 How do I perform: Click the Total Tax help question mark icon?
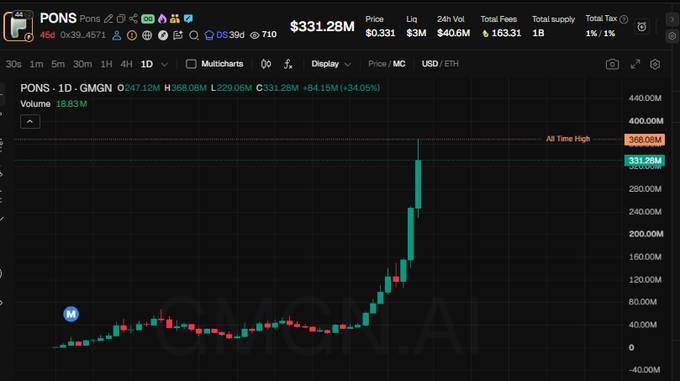[624, 19]
